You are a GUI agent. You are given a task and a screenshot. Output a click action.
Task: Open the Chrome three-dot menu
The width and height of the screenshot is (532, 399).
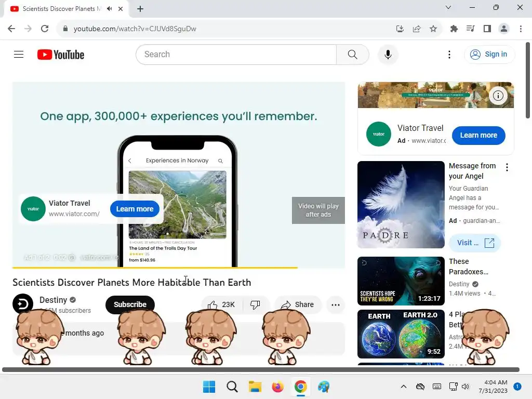coord(521,29)
